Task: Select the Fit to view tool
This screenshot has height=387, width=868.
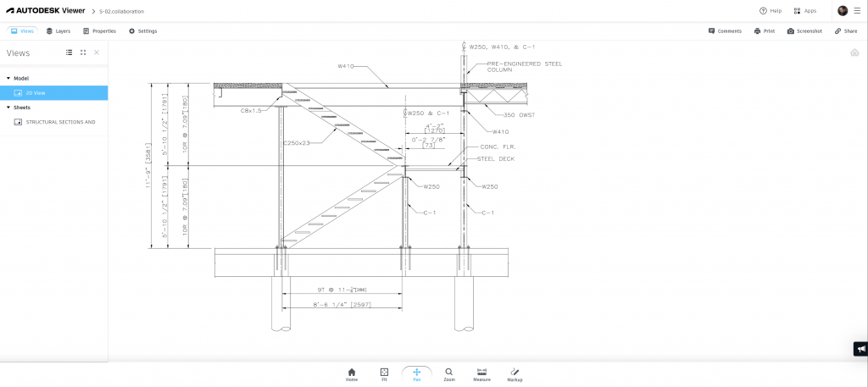Action: pyautogui.click(x=384, y=374)
